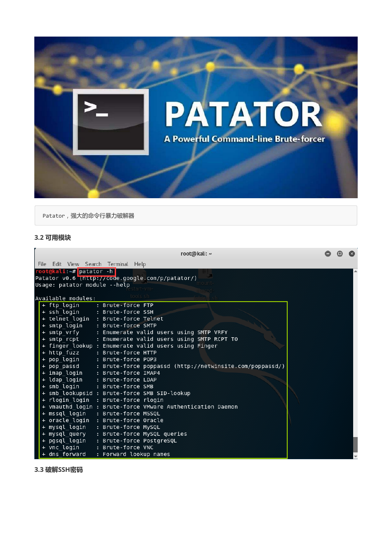392x554 pixels.
Task: Select the oracle_login module line
Action: [x=103, y=420]
